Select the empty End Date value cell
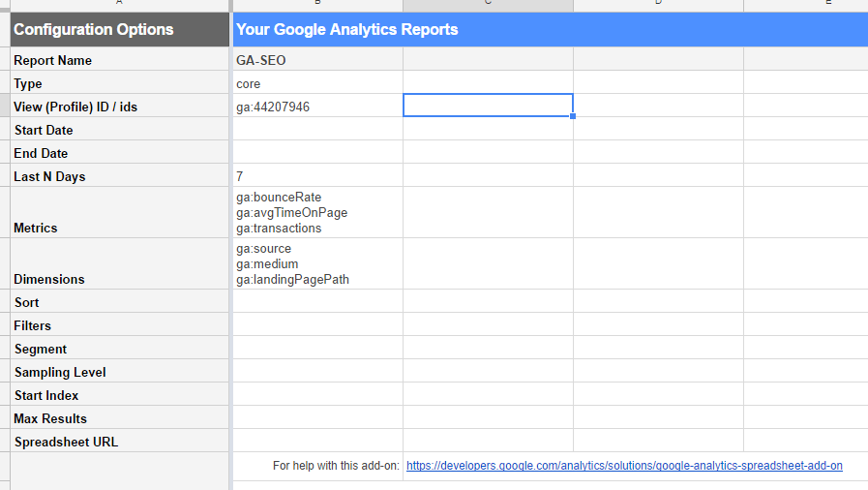This screenshot has width=868, height=490. (x=317, y=153)
